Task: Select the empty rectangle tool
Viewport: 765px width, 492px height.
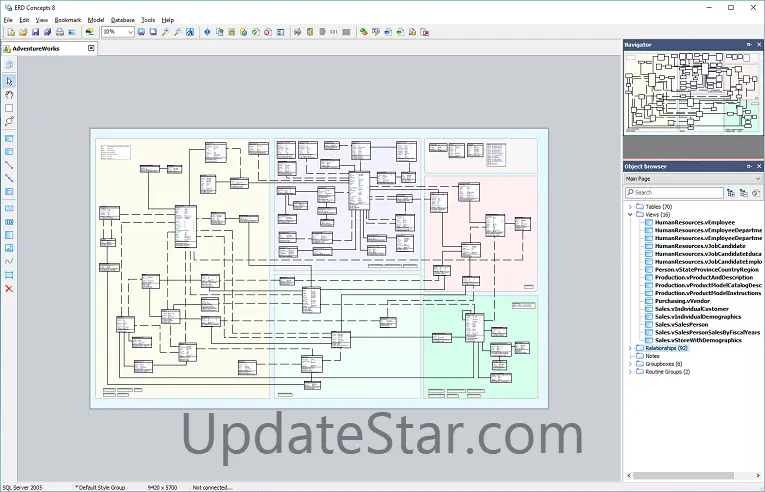Action: click(9, 108)
